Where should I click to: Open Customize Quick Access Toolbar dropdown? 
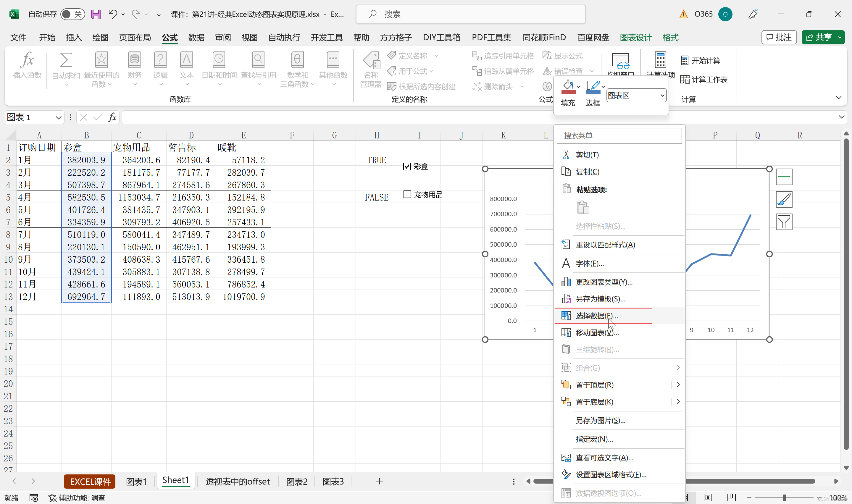(159, 14)
